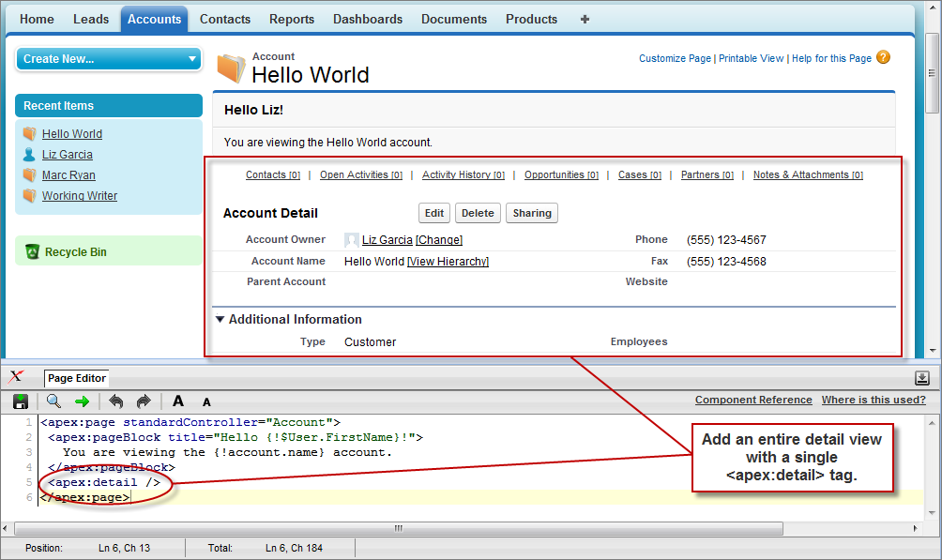
Task: Open the Create New dropdown
Action: [108, 58]
